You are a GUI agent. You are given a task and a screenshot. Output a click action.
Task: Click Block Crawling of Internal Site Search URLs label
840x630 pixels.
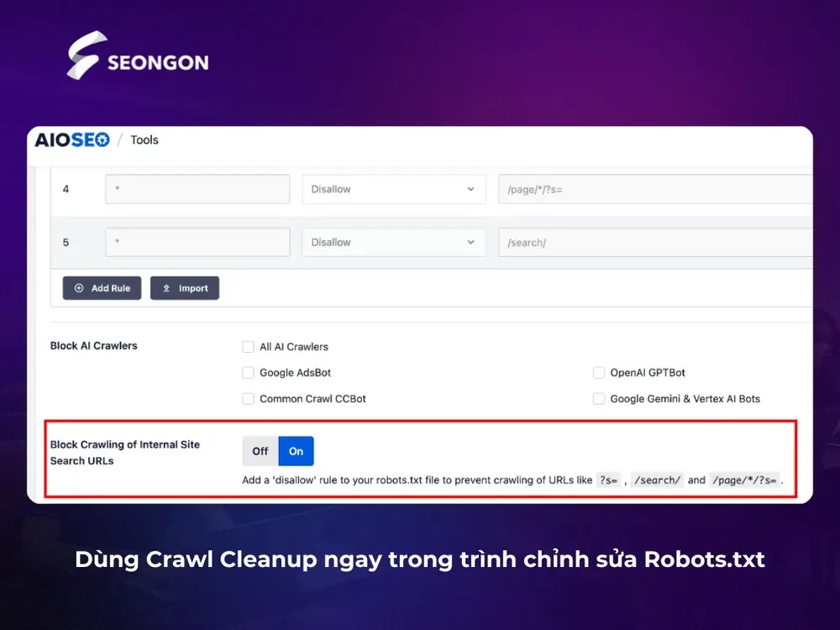pyautogui.click(x=125, y=453)
